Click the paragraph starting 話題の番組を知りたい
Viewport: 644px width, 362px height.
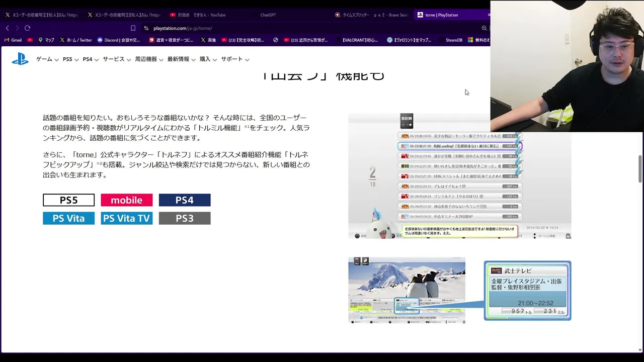point(176,128)
